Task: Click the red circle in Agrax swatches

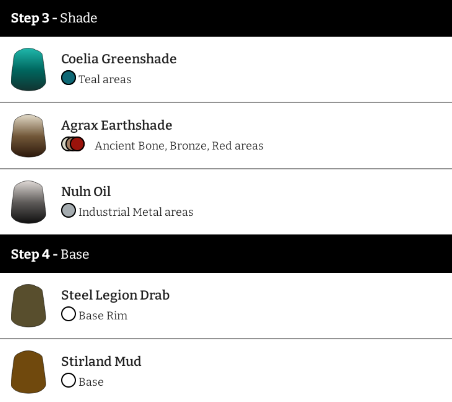Action: point(78,144)
